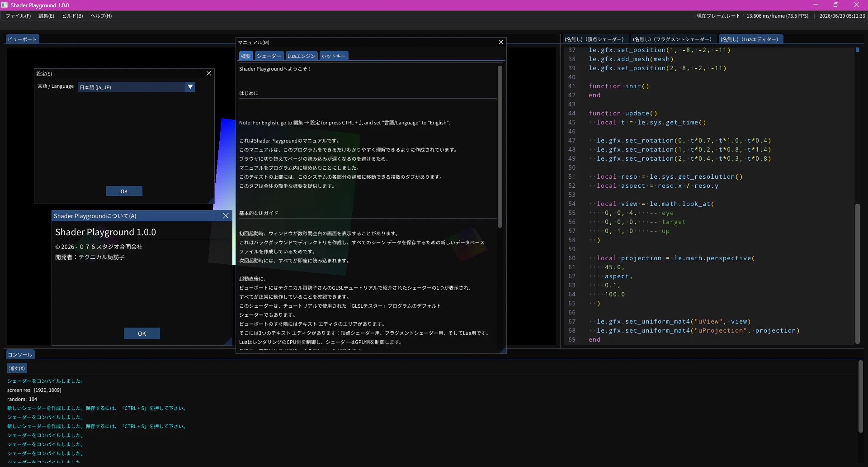Open the 編集(E) menu
The width and height of the screenshot is (868, 467).
tap(46, 16)
